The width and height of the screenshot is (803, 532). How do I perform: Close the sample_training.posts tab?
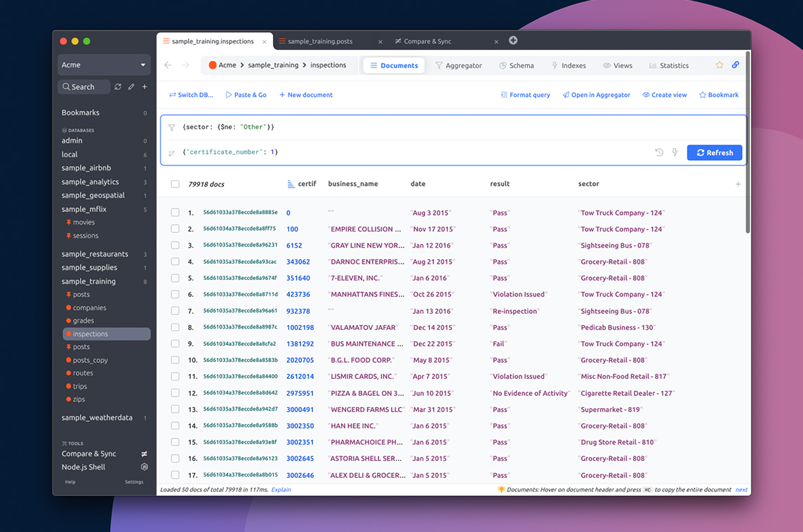tap(380, 42)
